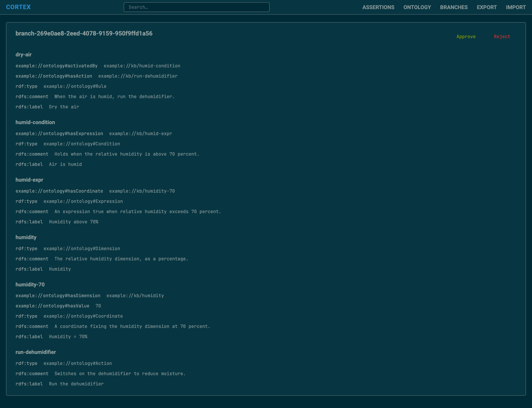Select comment 'An expression true when relative humidity...'
532x408 pixels.
[x=138, y=212]
